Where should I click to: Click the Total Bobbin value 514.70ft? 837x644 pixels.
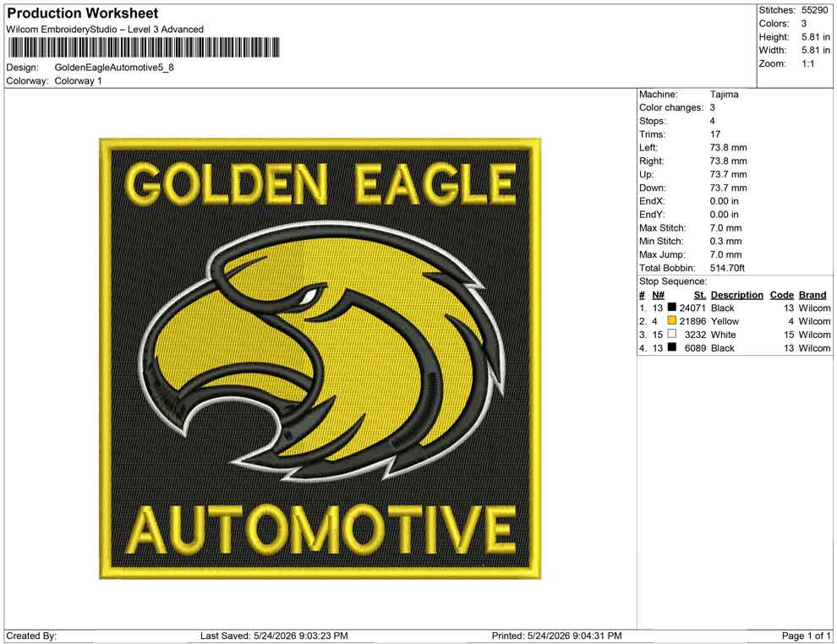(x=728, y=268)
